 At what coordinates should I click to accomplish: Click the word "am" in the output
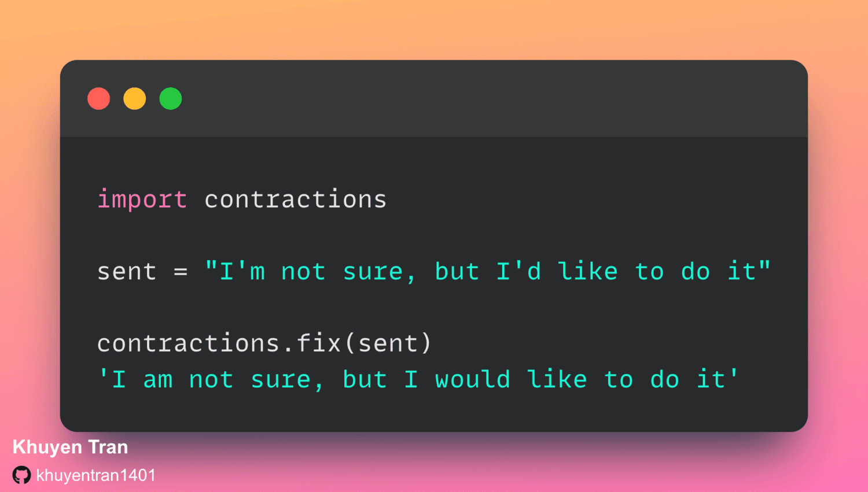click(158, 380)
